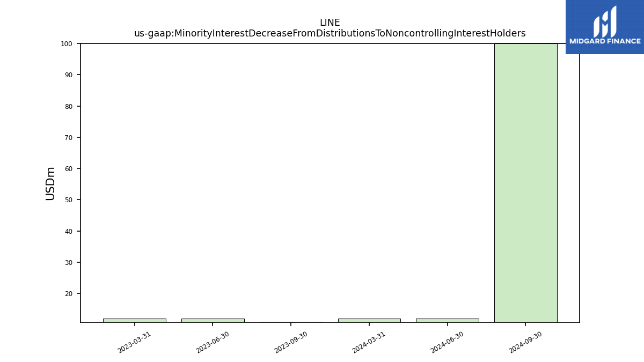Click the x-axis label 2024-03-31
Viewport: 644px width, 362px height.
pos(369,342)
